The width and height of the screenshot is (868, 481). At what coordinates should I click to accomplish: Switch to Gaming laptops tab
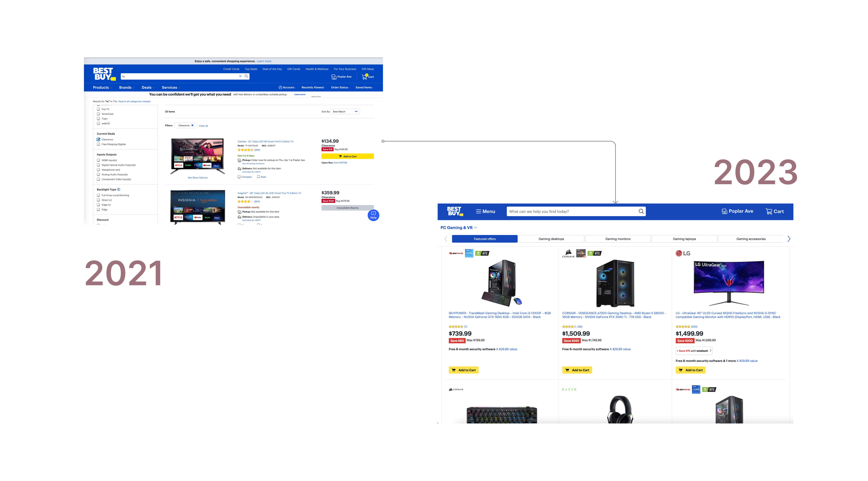tap(684, 239)
